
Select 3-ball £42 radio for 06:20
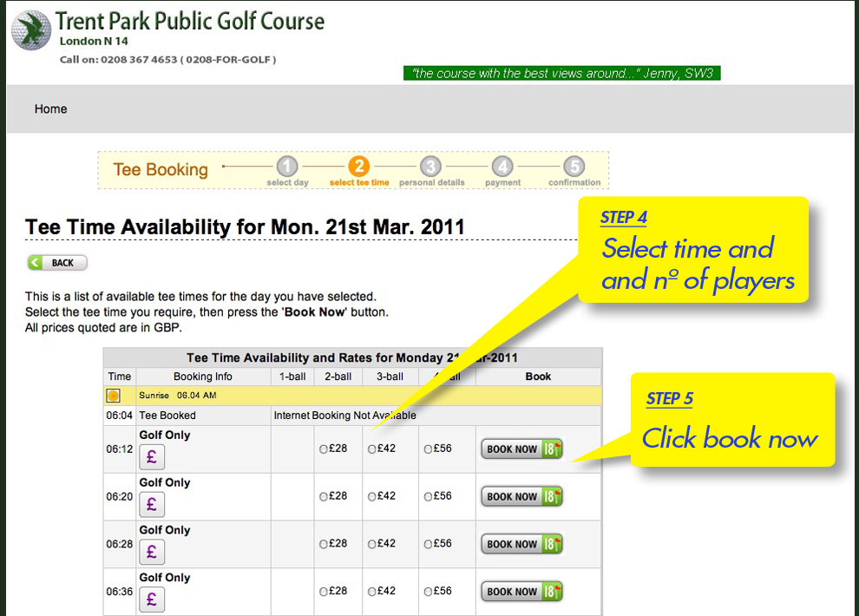click(372, 496)
